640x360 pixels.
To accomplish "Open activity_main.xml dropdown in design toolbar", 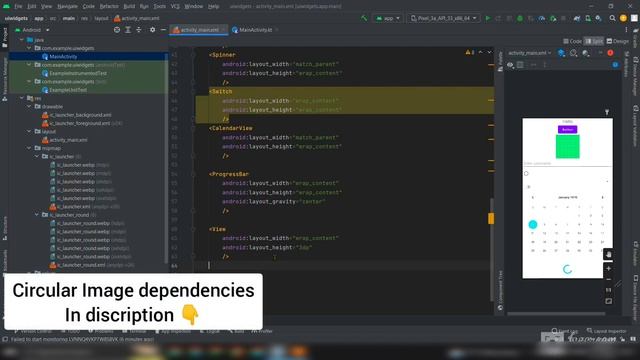I will pyautogui.click(x=529, y=53).
